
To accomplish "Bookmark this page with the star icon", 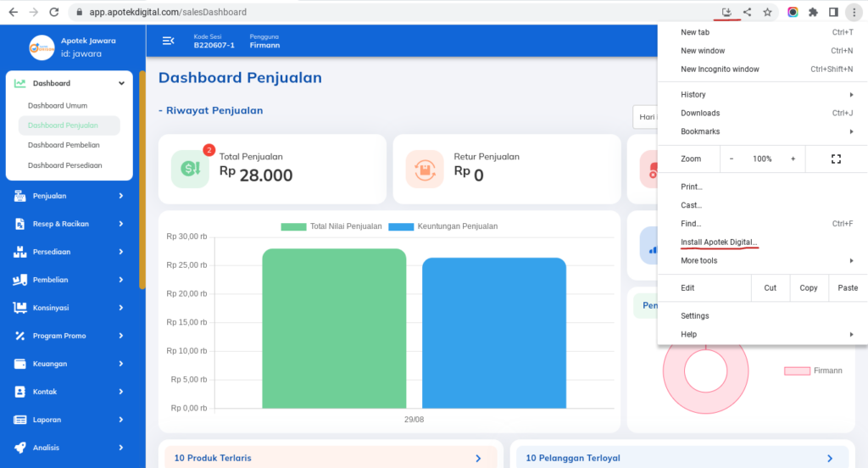I will (767, 13).
